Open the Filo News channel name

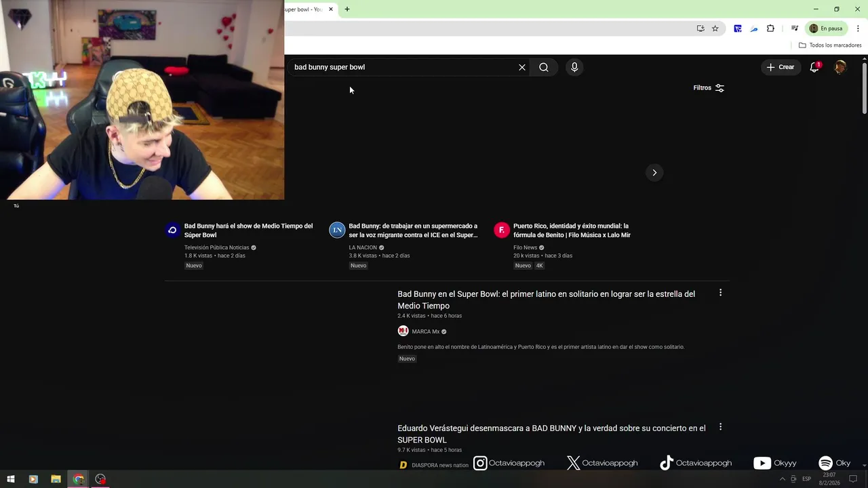pos(525,247)
